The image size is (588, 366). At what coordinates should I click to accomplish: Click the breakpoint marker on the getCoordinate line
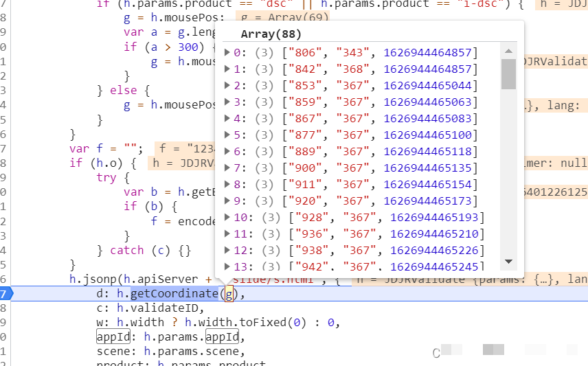pos(7,294)
